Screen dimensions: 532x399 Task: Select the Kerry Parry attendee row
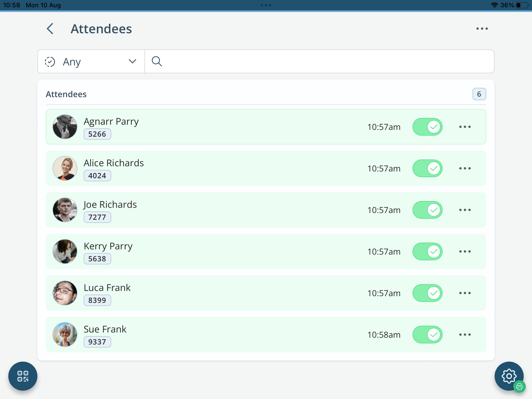pyautogui.click(x=266, y=251)
